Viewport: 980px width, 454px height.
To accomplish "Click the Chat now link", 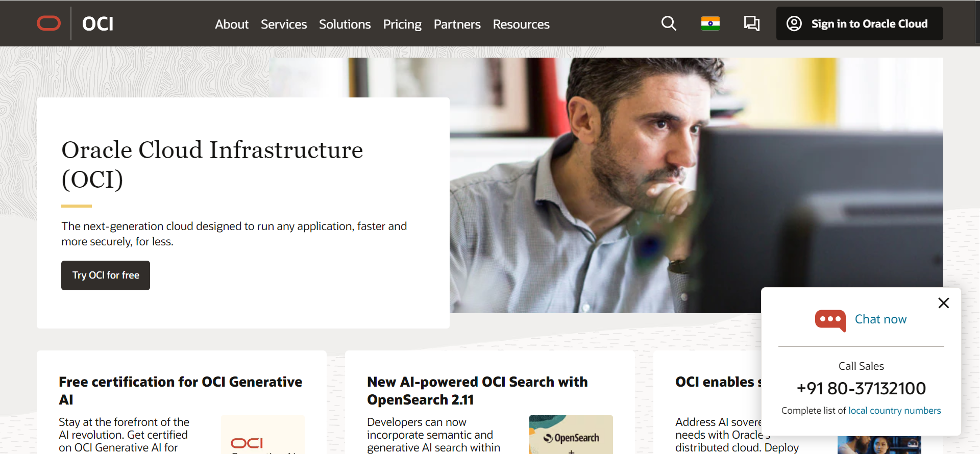I will point(880,319).
